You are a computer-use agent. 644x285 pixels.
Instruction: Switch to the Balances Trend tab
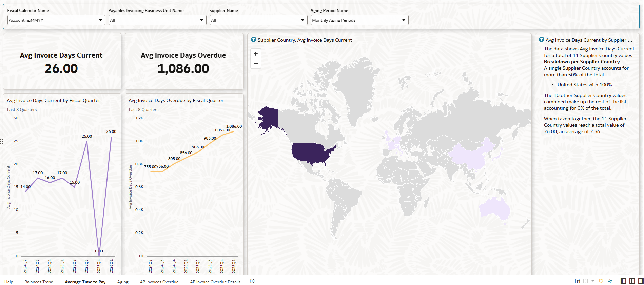pyautogui.click(x=39, y=282)
